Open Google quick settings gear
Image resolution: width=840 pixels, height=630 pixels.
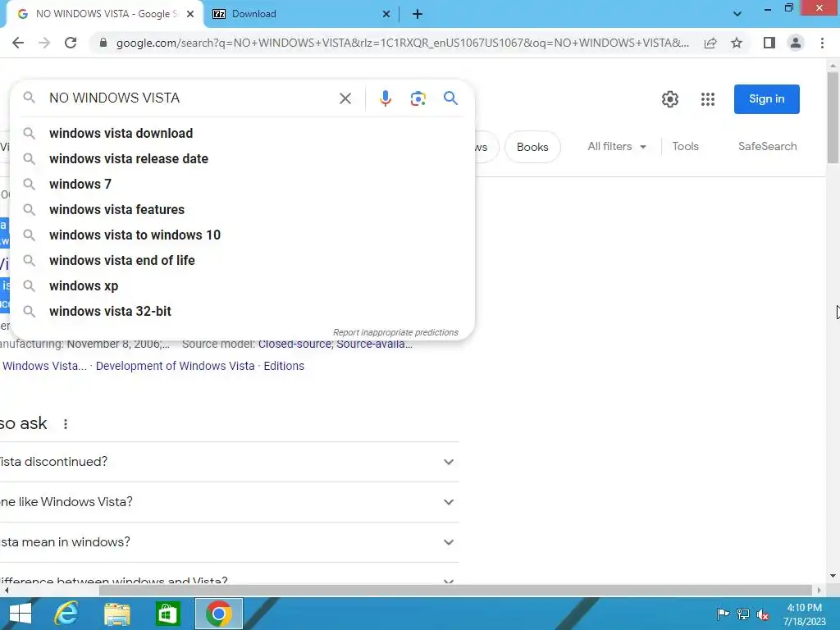669,99
